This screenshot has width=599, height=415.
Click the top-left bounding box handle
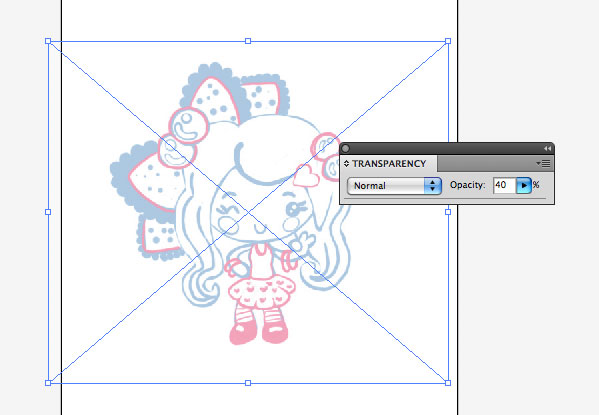click(x=48, y=41)
